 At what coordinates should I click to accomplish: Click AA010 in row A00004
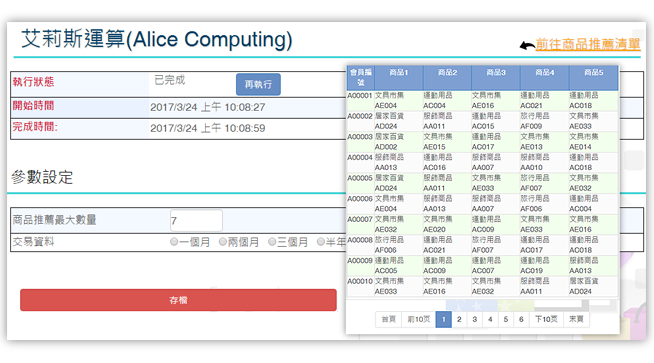click(x=531, y=167)
